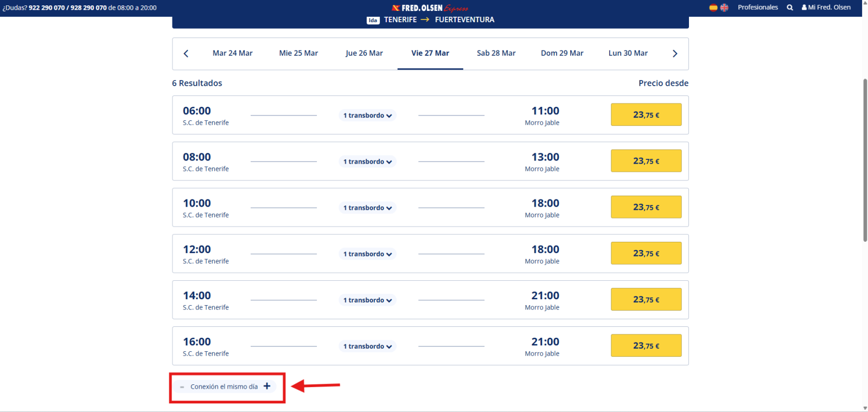Expand transbordo details for 10:00 departure
This screenshot has height=412, width=868.
[x=367, y=208]
